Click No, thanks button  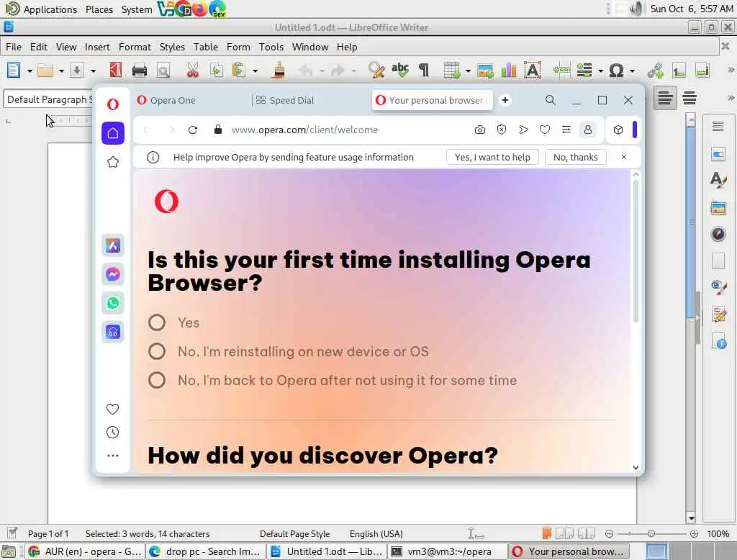pyautogui.click(x=575, y=157)
